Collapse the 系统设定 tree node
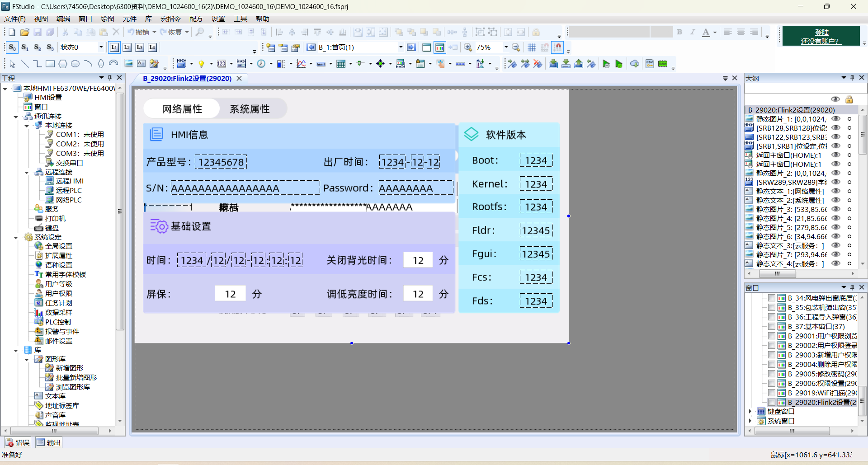The width and height of the screenshot is (868, 465). [16, 237]
